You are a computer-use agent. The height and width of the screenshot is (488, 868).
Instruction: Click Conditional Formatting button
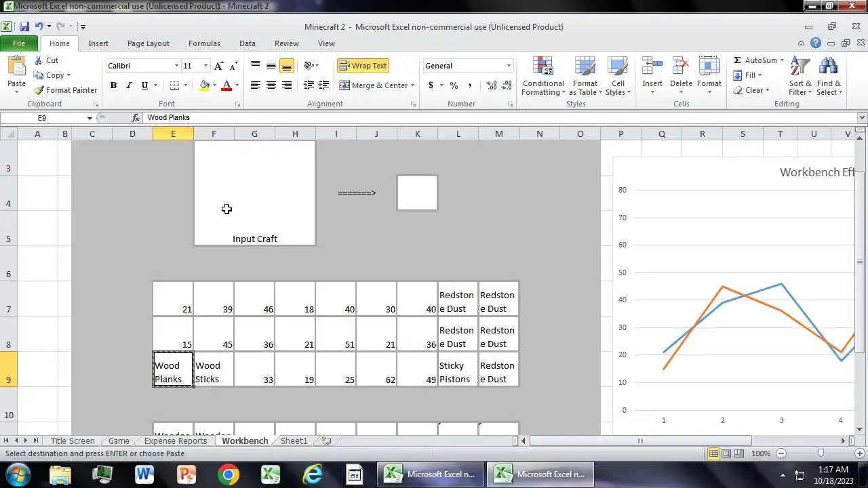[x=543, y=77]
